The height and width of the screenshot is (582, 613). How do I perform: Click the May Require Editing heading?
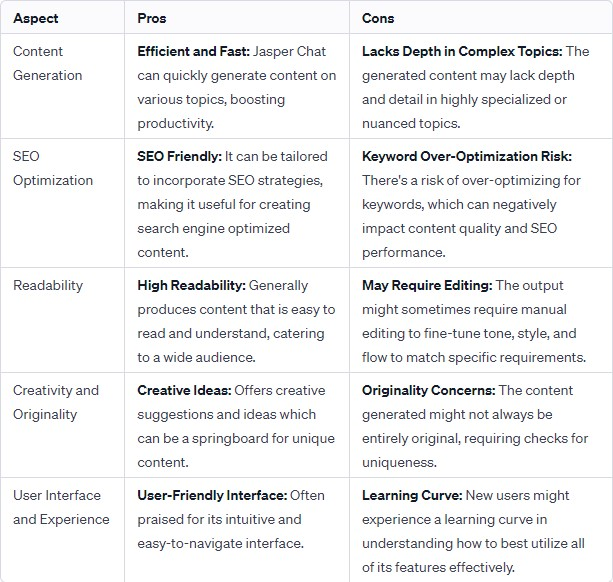[427, 285]
